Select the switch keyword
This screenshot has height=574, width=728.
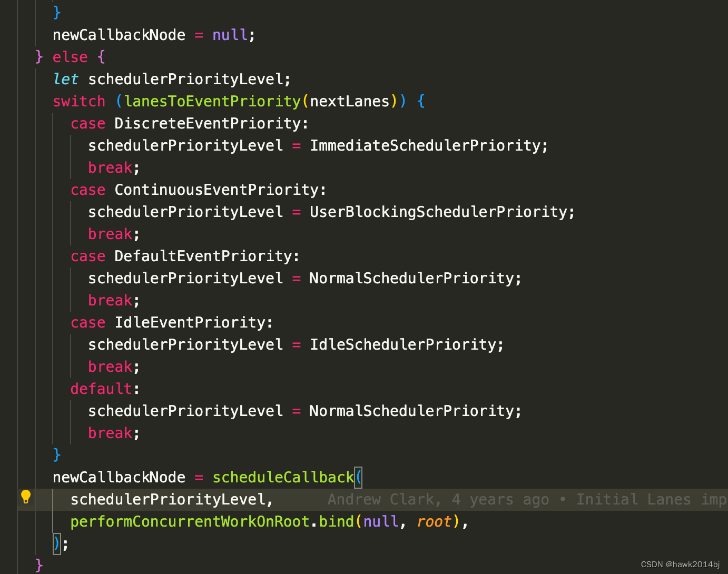[x=79, y=101]
